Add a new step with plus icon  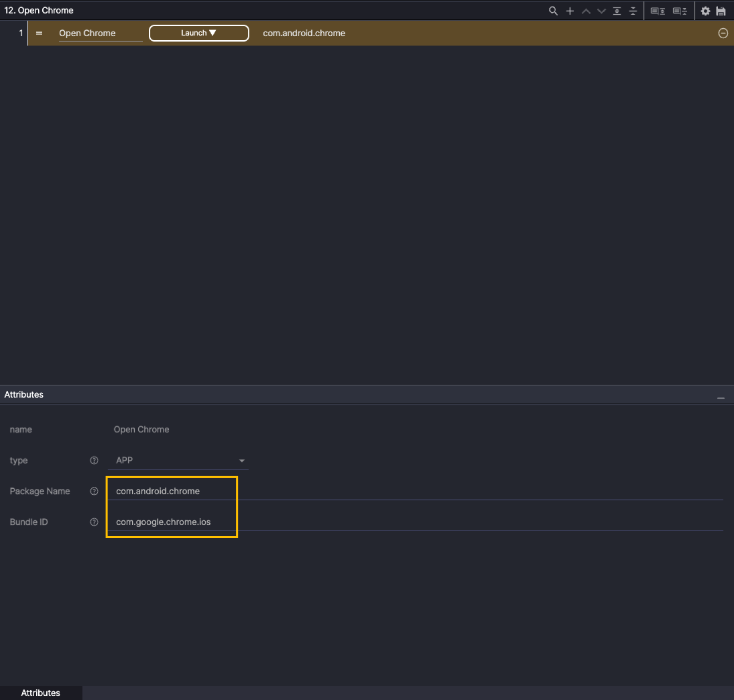coord(570,11)
